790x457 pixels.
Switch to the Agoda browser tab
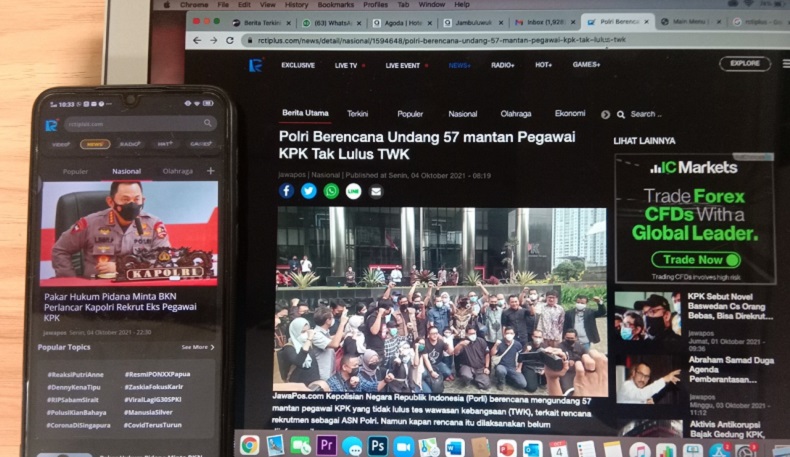click(402, 23)
